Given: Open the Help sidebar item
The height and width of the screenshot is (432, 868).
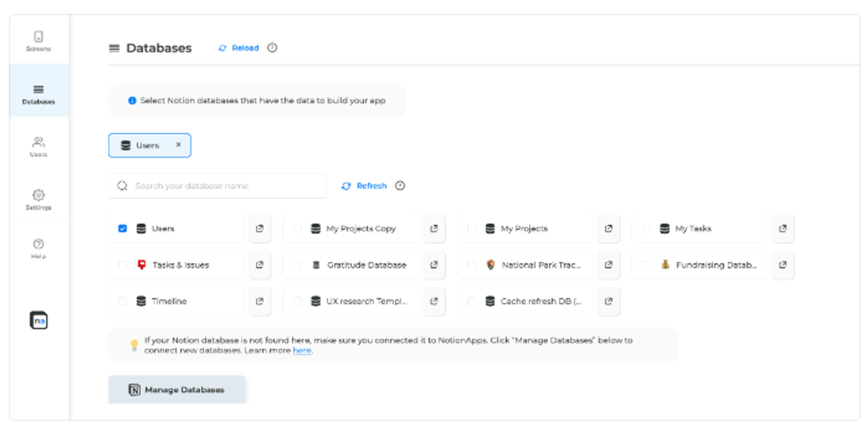Looking at the screenshot, I should tap(38, 248).
